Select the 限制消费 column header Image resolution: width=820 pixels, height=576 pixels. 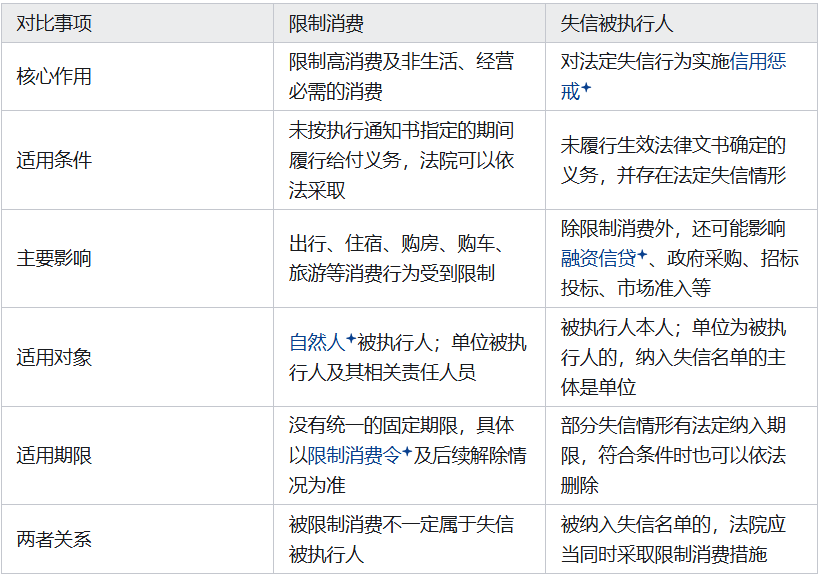coord(409,24)
